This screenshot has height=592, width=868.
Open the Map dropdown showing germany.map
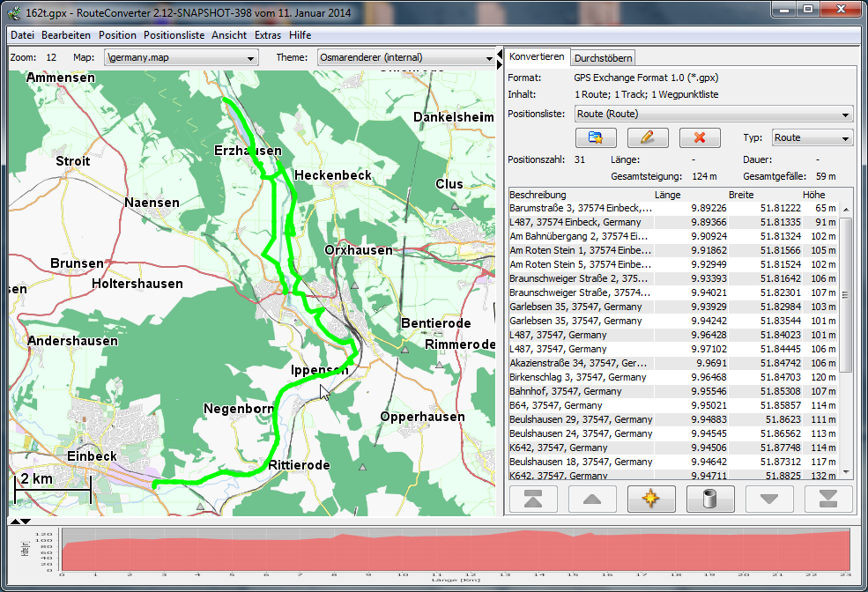point(181,57)
